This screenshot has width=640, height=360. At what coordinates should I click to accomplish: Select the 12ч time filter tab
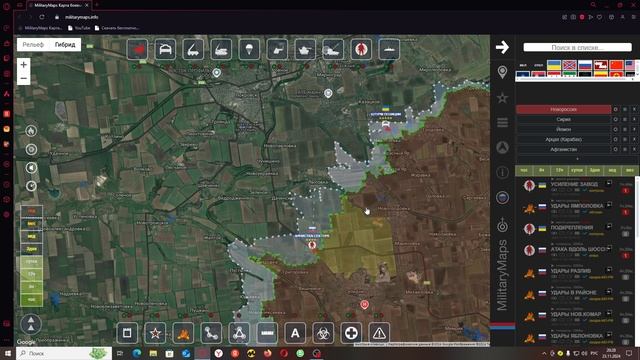click(x=560, y=170)
